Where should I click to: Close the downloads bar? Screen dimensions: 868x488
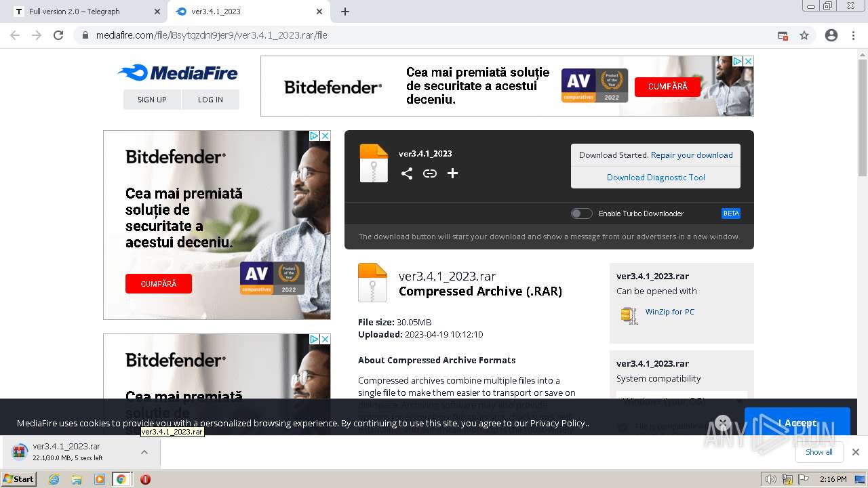tap(856, 452)
